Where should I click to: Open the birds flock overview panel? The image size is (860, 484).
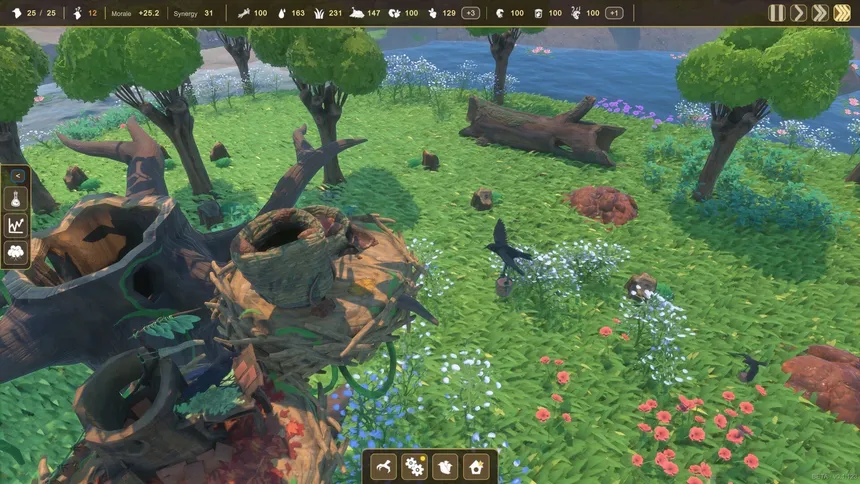click(16, 252)
